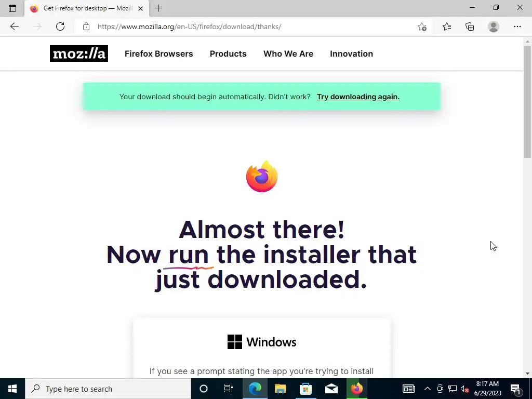Open Cortana from the taskbar
This screenshot has height=399, width=532.
tap(204, 389)
